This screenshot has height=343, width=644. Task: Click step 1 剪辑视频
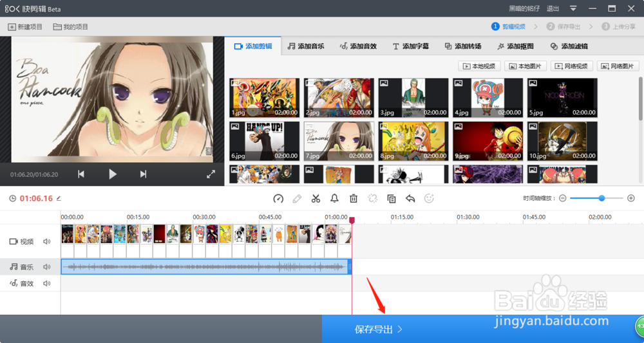pos(509,26)
